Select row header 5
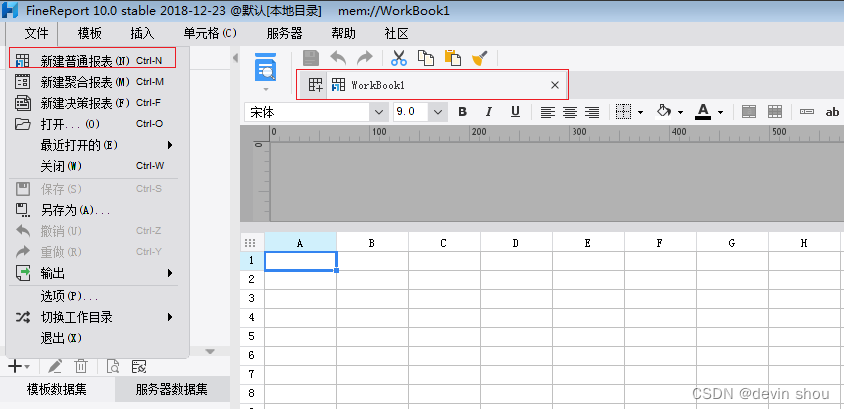Screen dimensions: 844x409 click(x=252, y=336)
